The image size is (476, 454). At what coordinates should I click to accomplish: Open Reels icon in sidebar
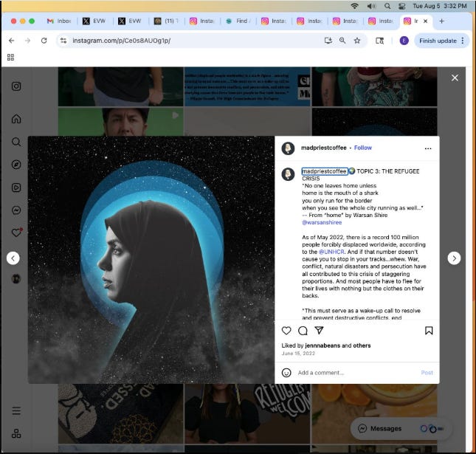point(16,188)
